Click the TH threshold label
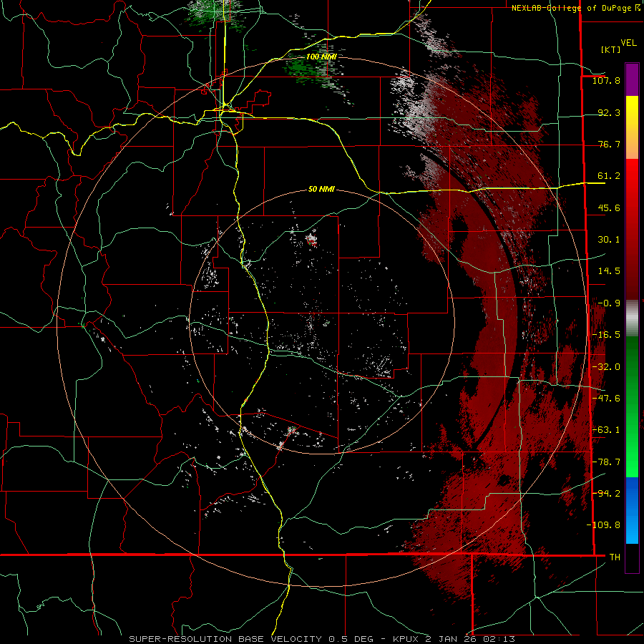 (x=615, y=557)
